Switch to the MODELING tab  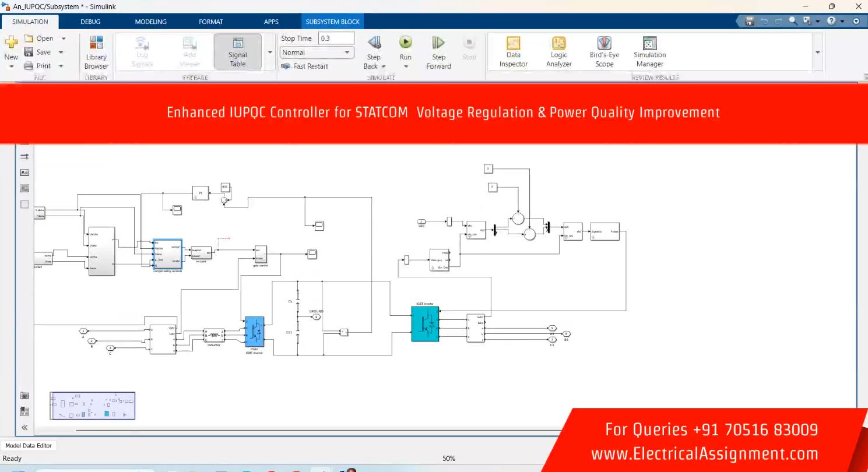[150, 22]
